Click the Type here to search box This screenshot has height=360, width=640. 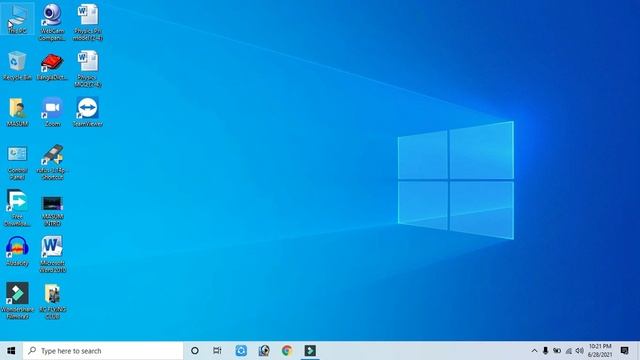103,351
